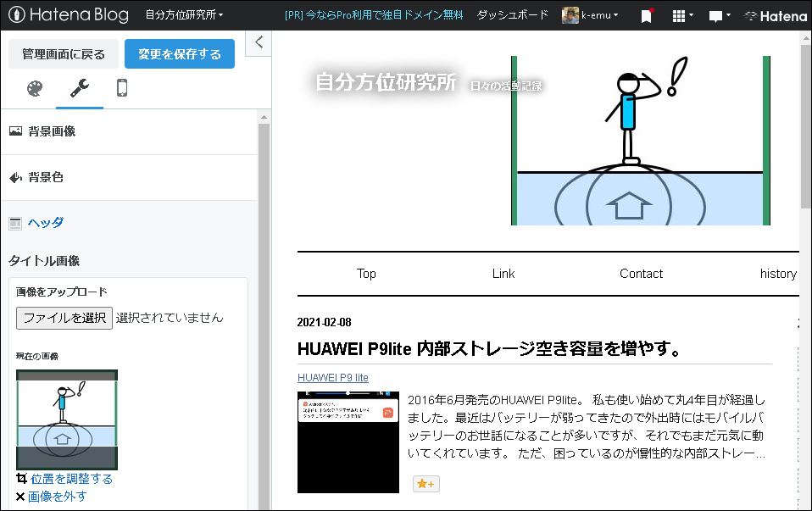Expand the 背景画像 section
The height and width of the screenshot is (511, 812).
click(x=129, y=131)
